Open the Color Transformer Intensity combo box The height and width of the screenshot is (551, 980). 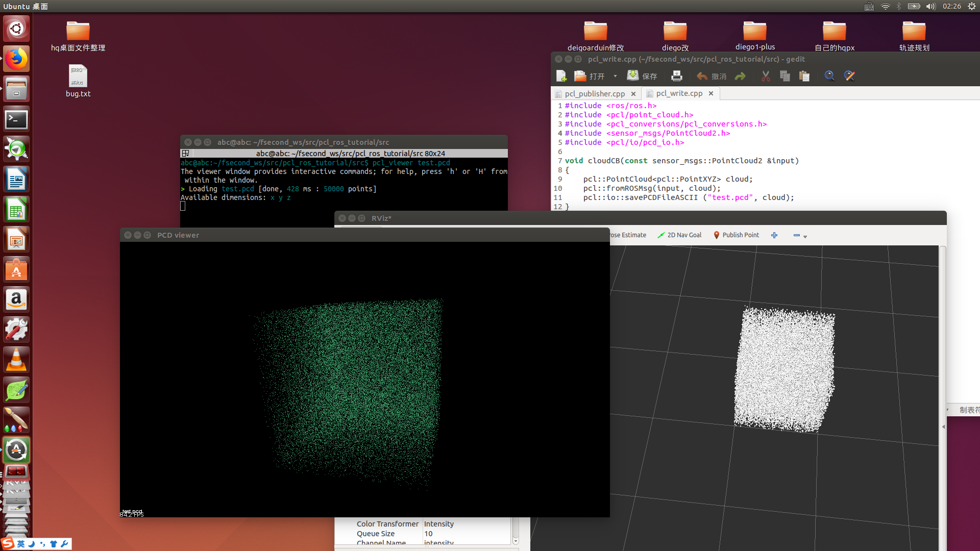pyautogui.click(x=464, y=524)
